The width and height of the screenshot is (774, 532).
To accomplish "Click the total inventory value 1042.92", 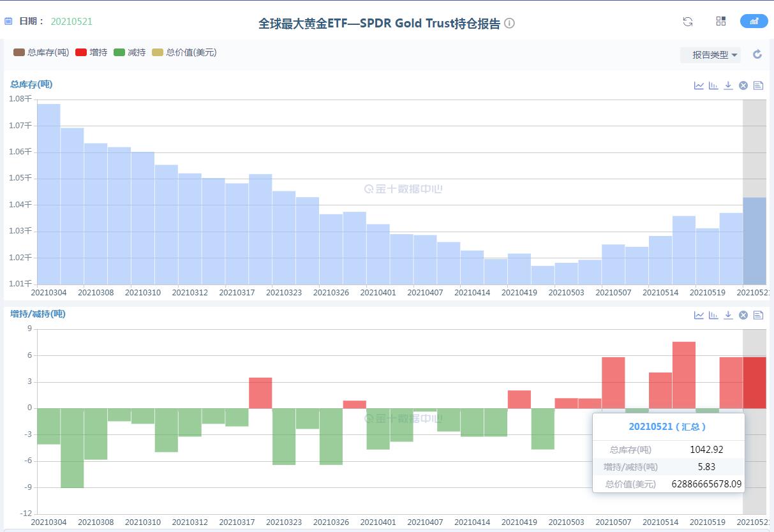I will (x=706, y=449).
